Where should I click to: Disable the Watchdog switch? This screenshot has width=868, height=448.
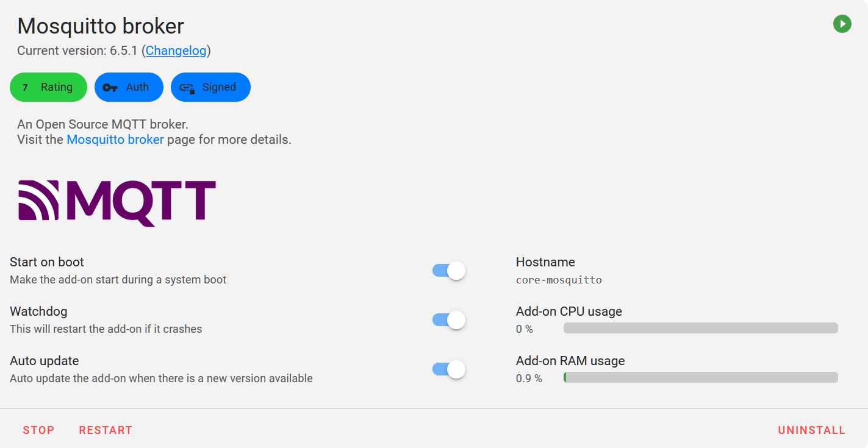click(x=449, y=320)
